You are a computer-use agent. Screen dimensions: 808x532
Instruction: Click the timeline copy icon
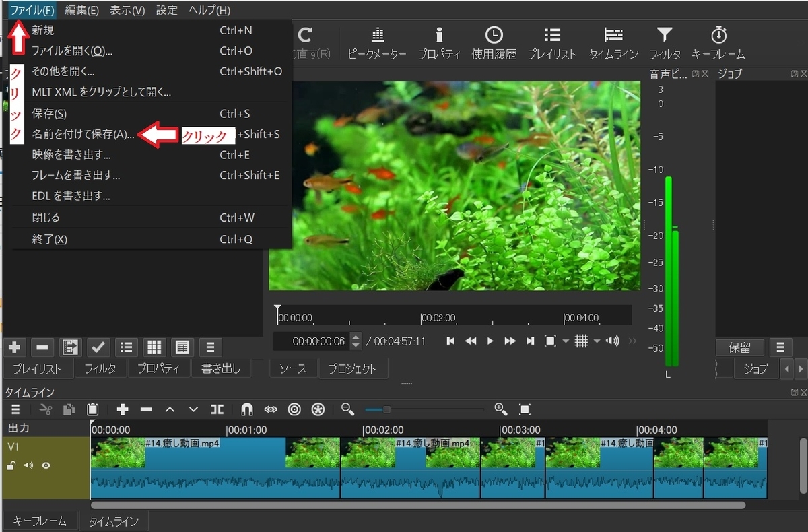tap(69, 409)
